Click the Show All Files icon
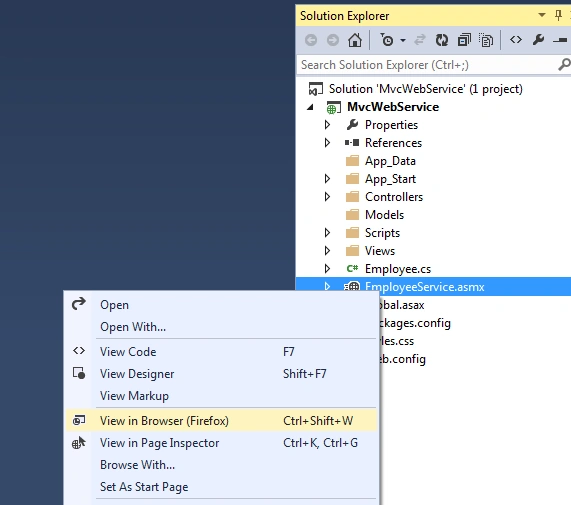Image resolution: width=571 pixels, height=505 pixels. pos(486,40)
